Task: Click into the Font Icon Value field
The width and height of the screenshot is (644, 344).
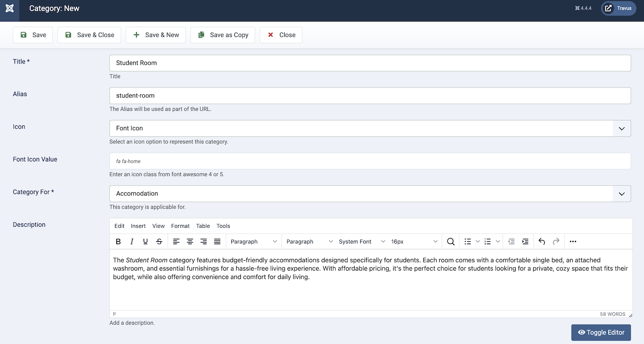Action: click(370, 161)
